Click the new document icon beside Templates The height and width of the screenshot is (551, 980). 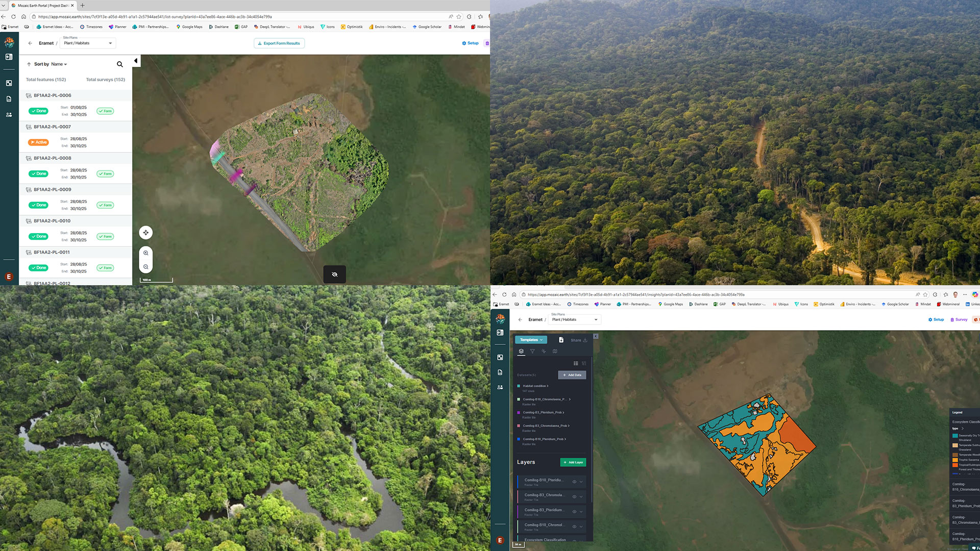pos(561,340)
